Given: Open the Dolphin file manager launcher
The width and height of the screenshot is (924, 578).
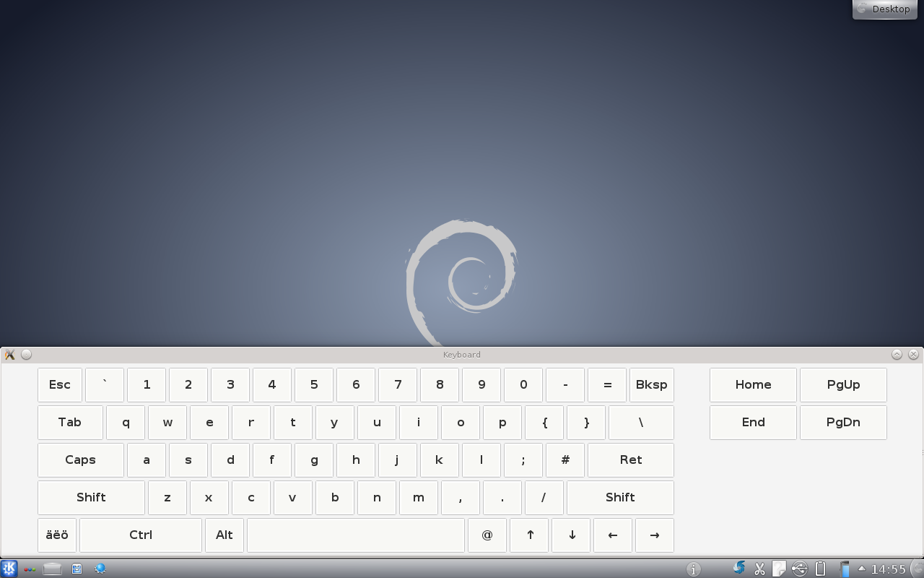Looking at the screenshot, I should 77,569.
